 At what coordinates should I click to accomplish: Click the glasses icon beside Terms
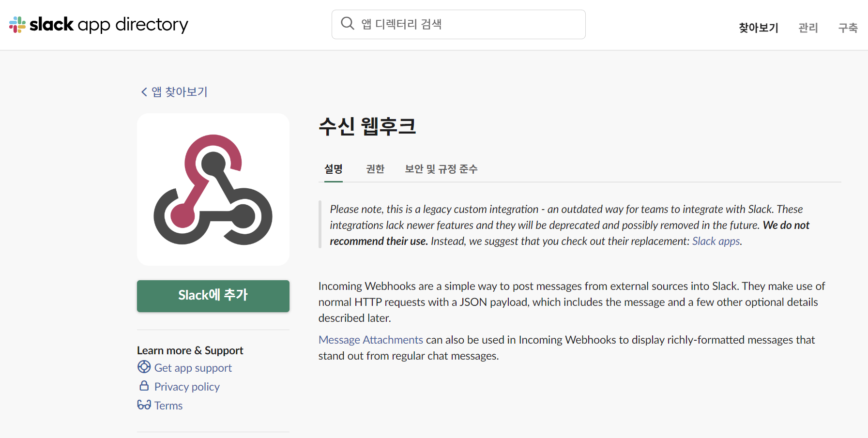[144, 405]
